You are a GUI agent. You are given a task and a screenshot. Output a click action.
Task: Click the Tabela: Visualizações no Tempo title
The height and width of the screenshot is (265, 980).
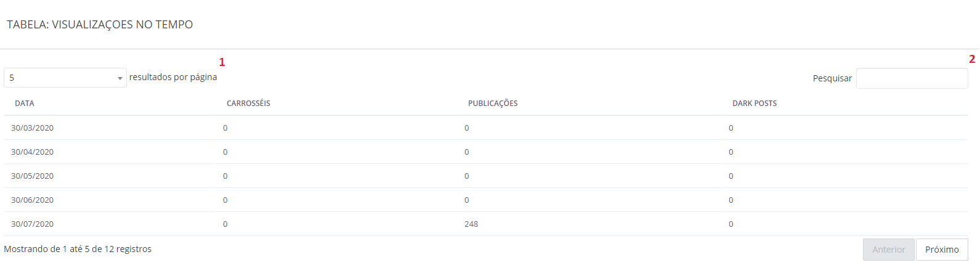coord(100,25)
